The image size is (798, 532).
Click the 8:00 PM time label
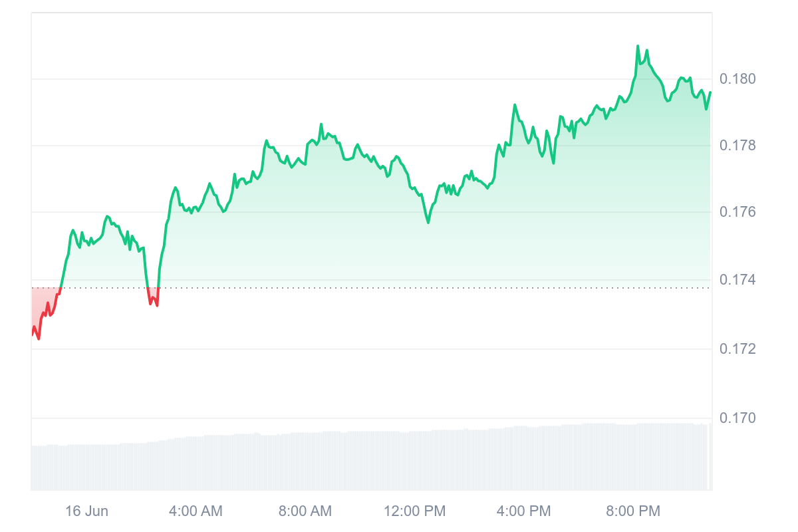coord(633,511)
